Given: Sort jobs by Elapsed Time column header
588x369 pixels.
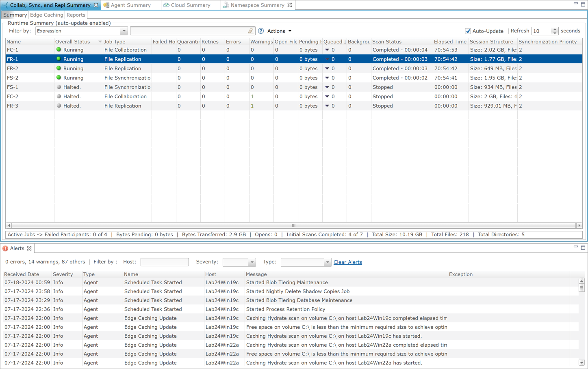Looking at the screenshot, I should click(x=451, y=42).
